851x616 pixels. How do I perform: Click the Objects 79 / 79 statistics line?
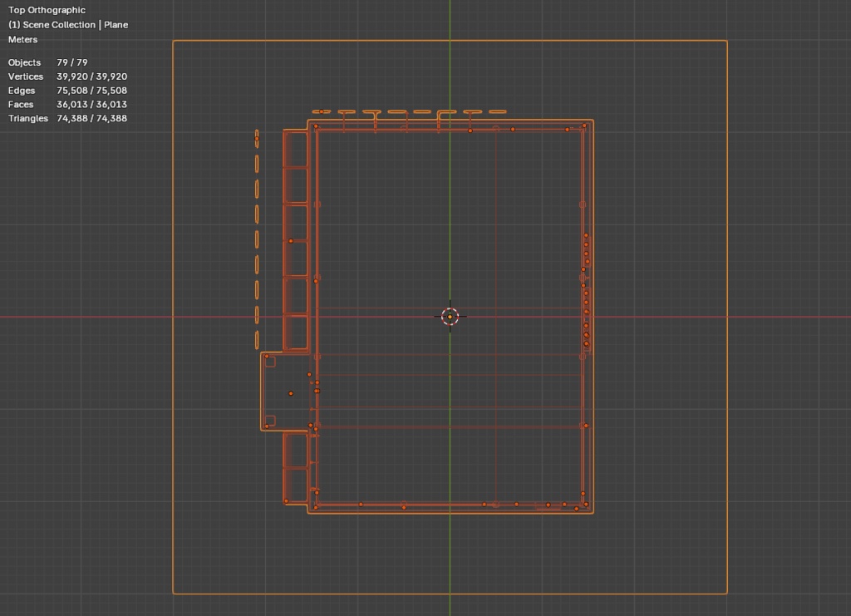point(50,62)
